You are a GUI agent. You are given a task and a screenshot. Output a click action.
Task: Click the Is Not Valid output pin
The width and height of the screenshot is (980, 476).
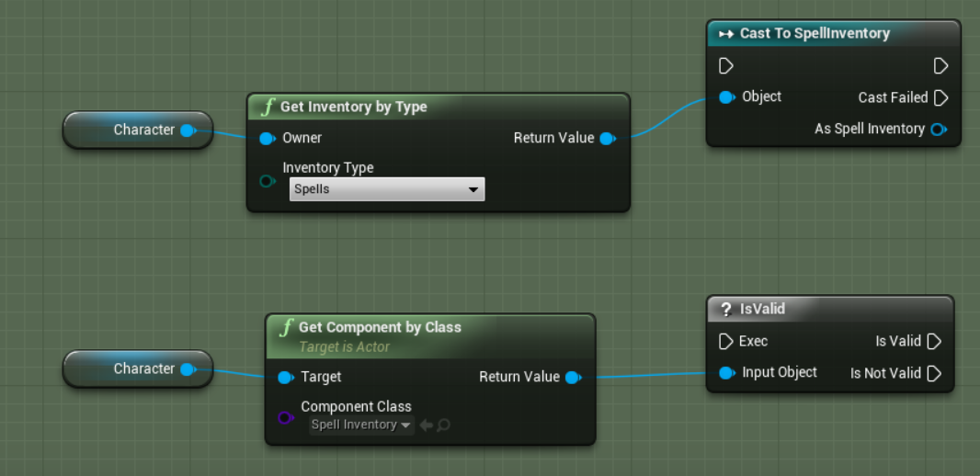pos(934,373)
